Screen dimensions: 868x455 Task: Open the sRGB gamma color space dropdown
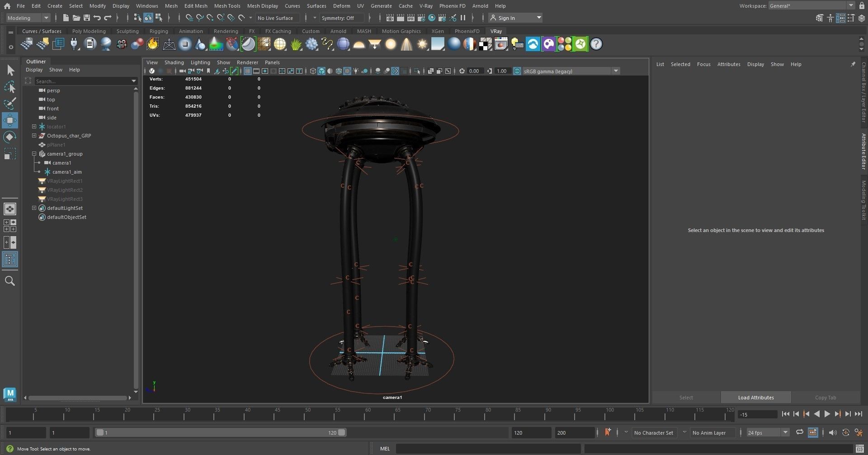coord(571,71)
